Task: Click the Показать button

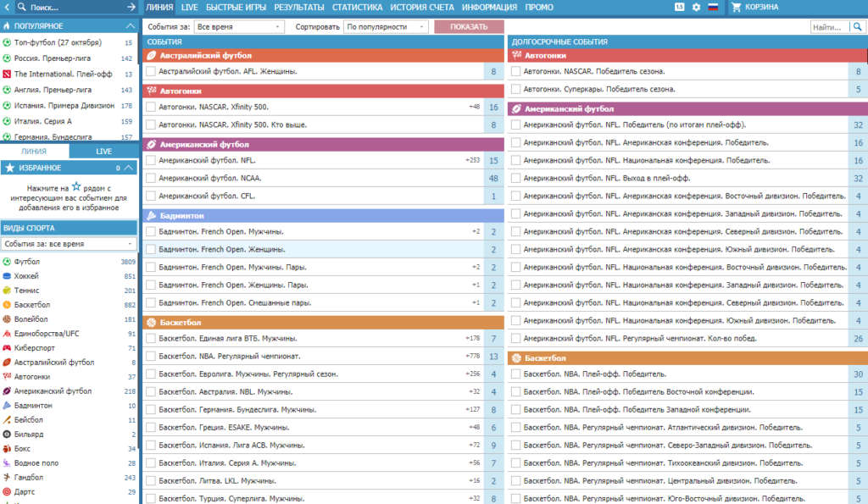Action: point(469,26)
